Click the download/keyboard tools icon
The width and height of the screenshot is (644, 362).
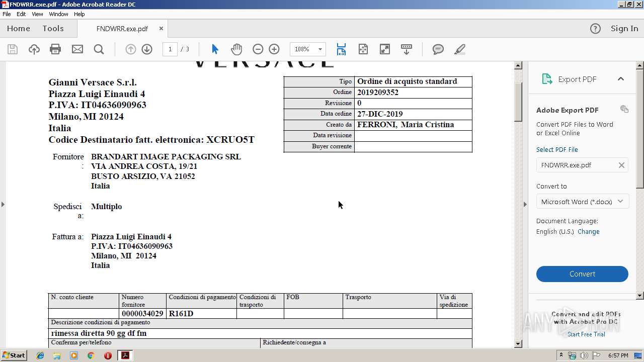[x=406, y=49]
